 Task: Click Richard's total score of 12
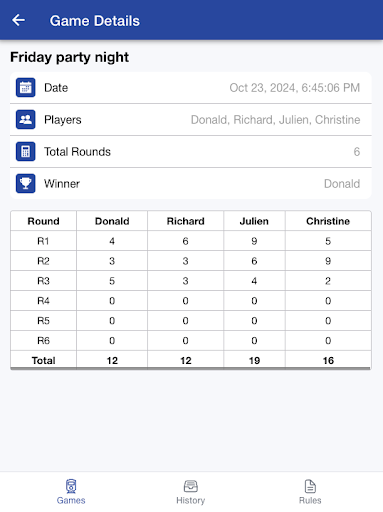click(x=186, y=360)
